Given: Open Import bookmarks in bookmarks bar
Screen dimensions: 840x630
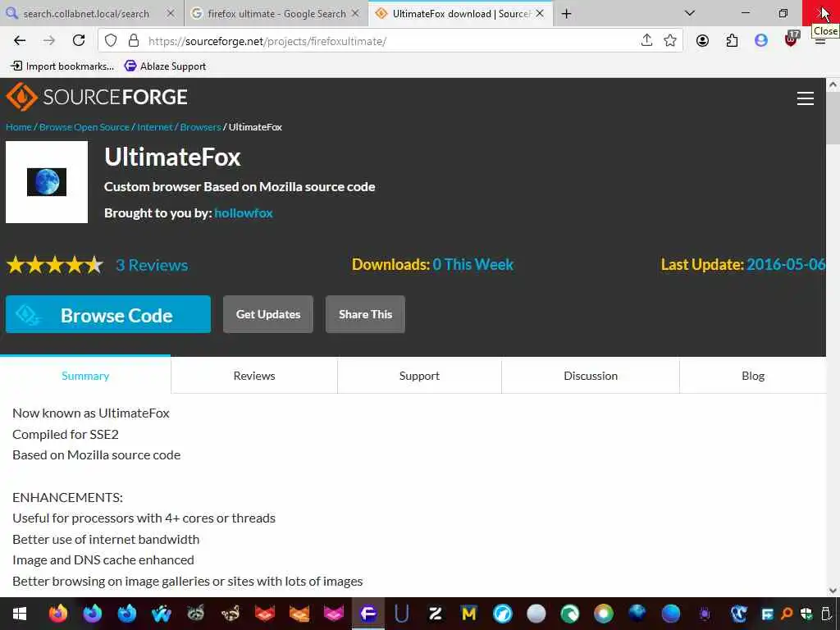Looking at the screenshot, I should (62, 66).
